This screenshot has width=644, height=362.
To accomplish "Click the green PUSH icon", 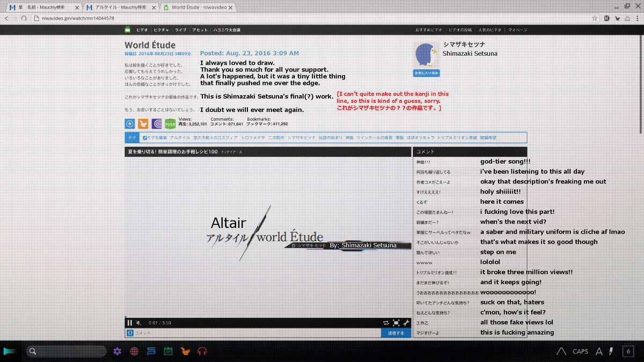I will (x=170, y=124).
